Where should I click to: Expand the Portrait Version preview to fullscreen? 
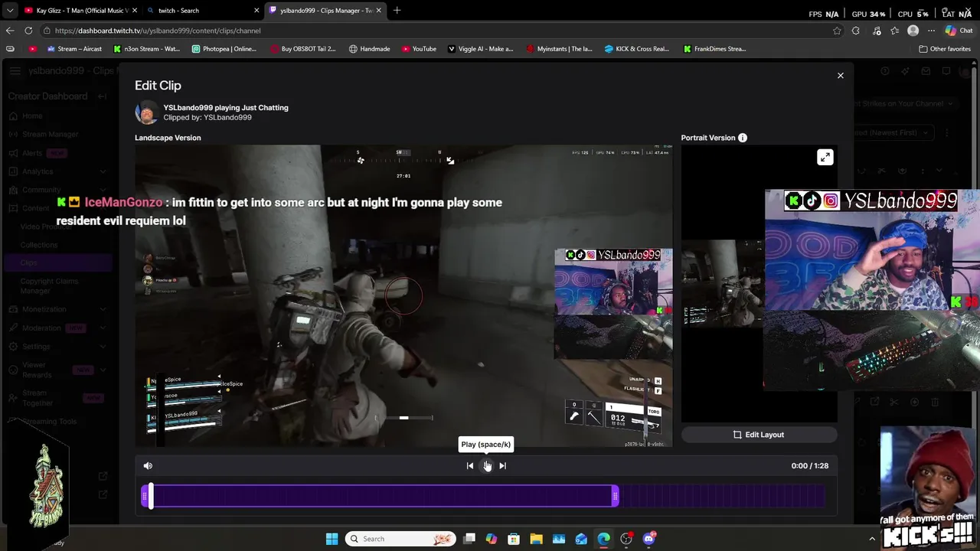click(x=825, y=158)
